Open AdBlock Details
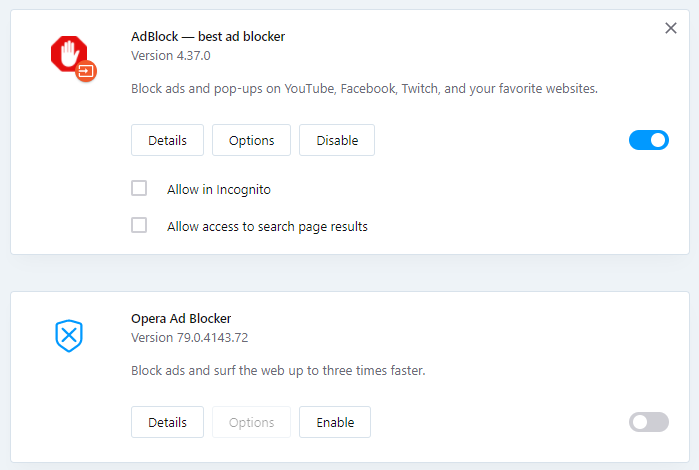Viewport: 699px width, 470px height. click(167, 140)
